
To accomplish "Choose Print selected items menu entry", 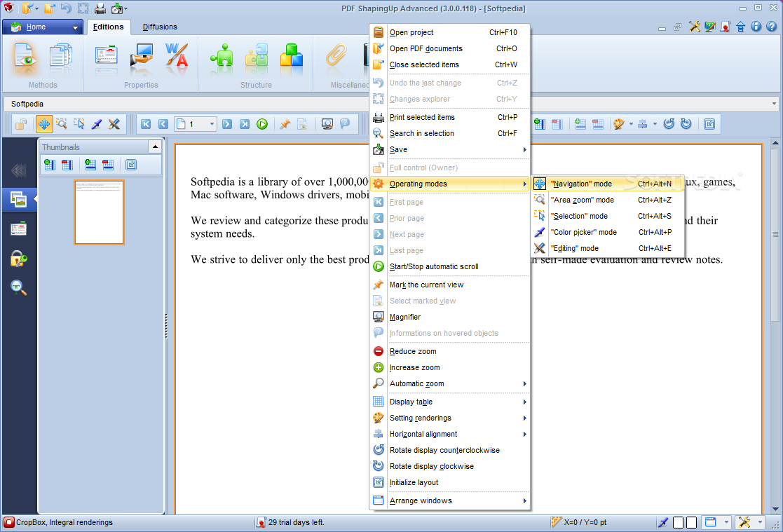I will coord(449,117).
